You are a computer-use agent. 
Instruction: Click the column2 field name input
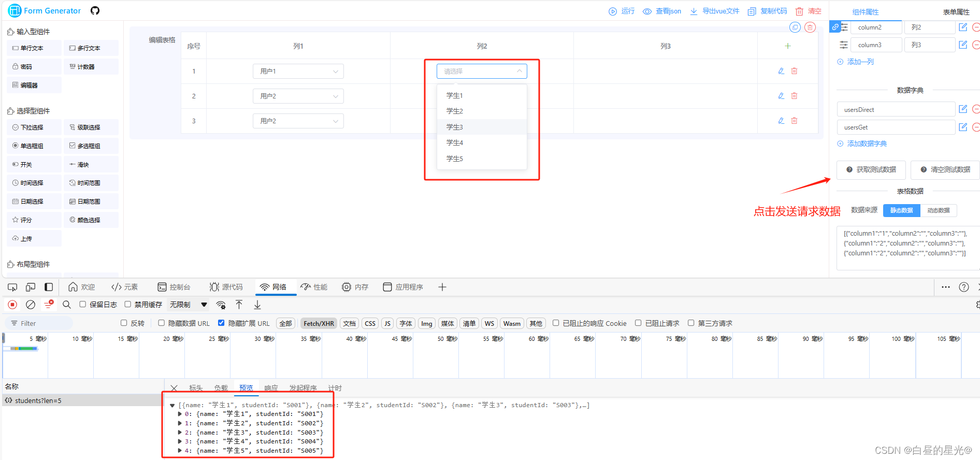coord(876,27)
